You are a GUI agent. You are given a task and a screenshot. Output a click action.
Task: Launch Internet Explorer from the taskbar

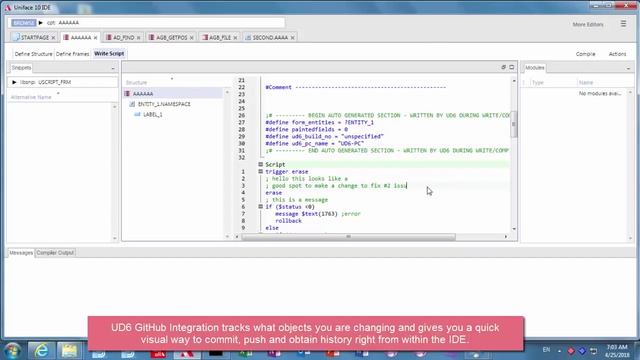(41, 350)
